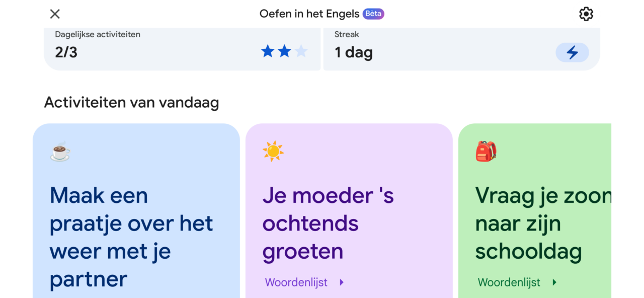Click the second filled blue star
The height and width of the screenshot is (298, 644).
tap(285, 51)
